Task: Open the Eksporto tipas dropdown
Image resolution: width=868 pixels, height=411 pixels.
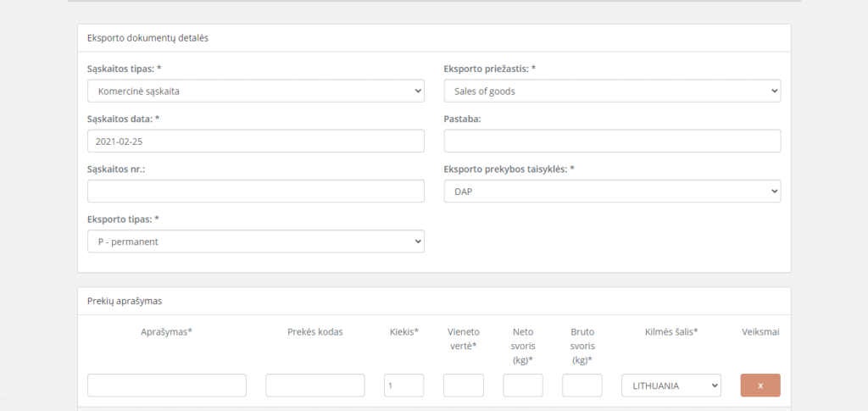Action: [x=255, y=242]
